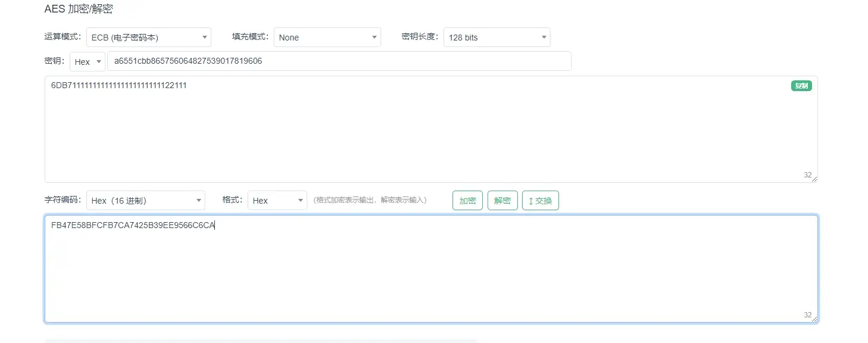Click inside the lower FB47E58B... text area
This screenshot has height=343, width=868.
pyautogui.click(x=430, y=271)
